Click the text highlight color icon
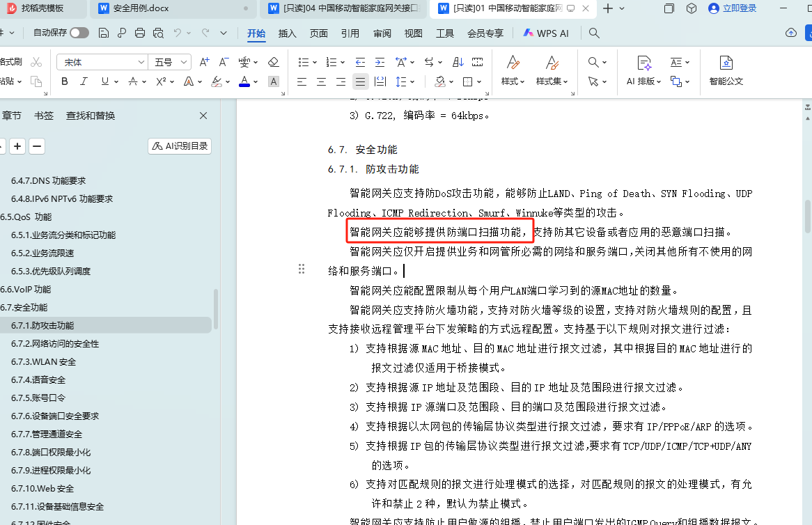The height and width of the screenshot is (525, 812). coord(217,81)
